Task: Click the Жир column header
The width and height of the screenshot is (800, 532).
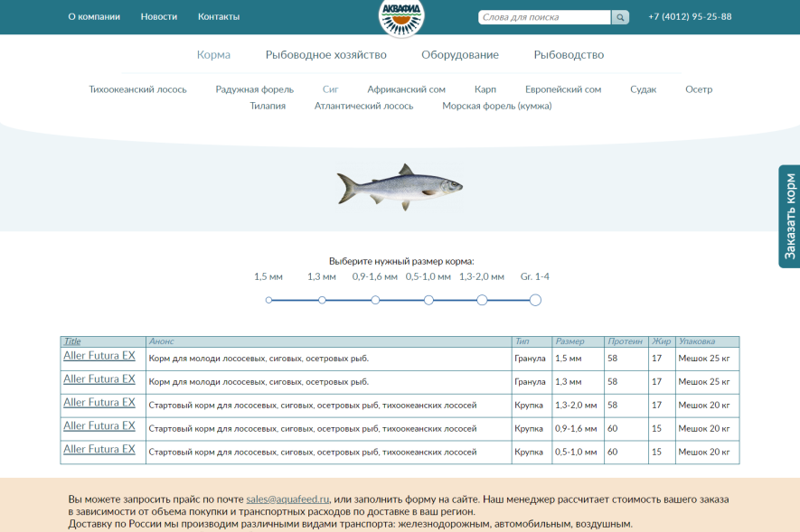Action: click(661, 341)
